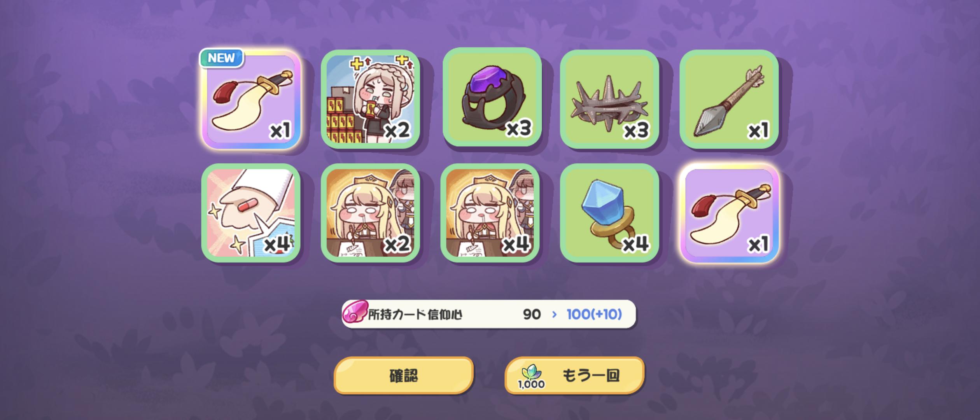This screenshot has width=980, height=420.
Task: Choose the thorn crown item x3
Action: pyautogui.click(x=609, y=99)
